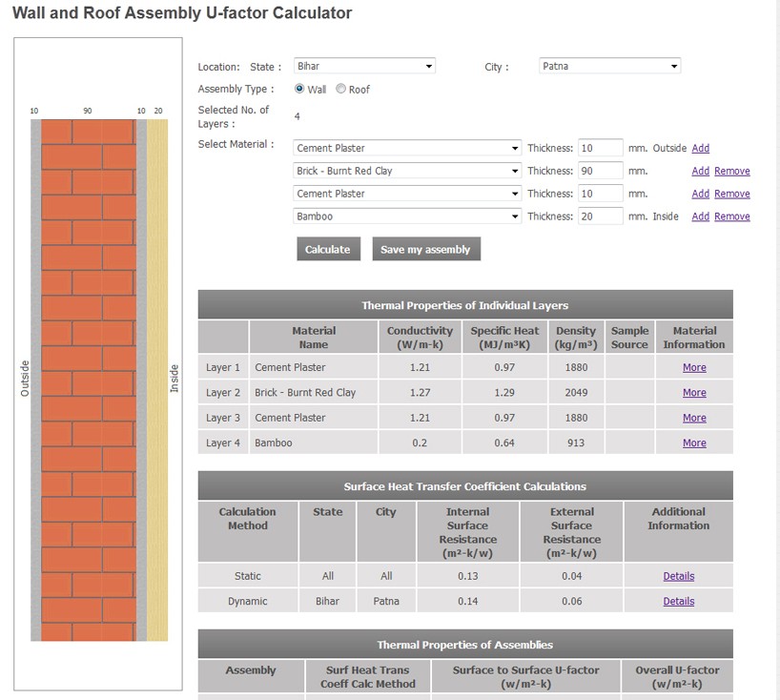
Task: Remove the Bamboo inside layer
Action: click(731, 216)
